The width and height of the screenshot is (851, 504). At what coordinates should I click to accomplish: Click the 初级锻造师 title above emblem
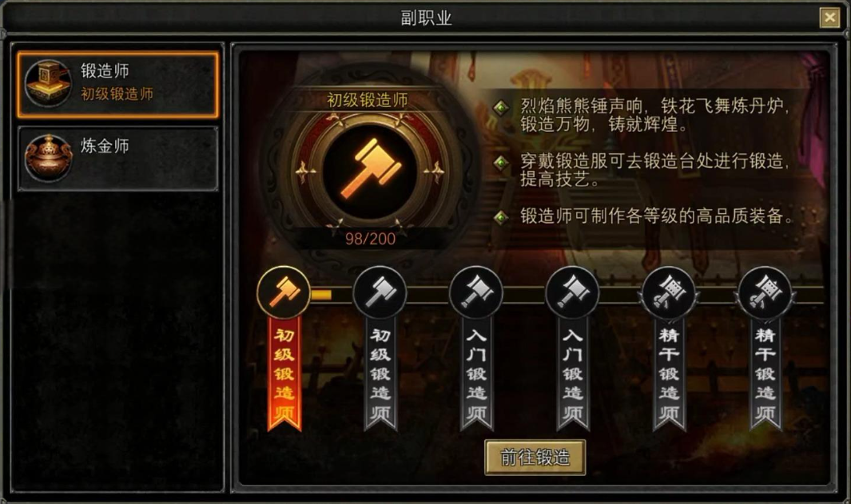pyautogui.click(x=367, y=100)
